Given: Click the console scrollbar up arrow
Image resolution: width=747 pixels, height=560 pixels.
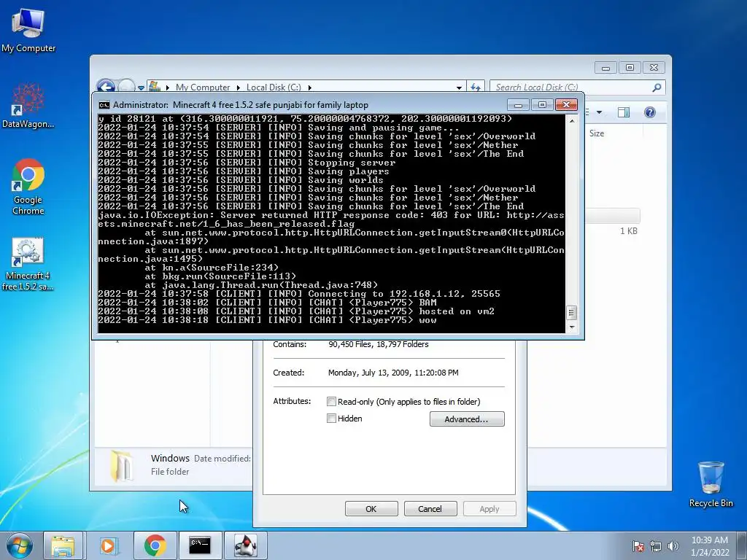Looking at the screenshot, I should [571, 121].
